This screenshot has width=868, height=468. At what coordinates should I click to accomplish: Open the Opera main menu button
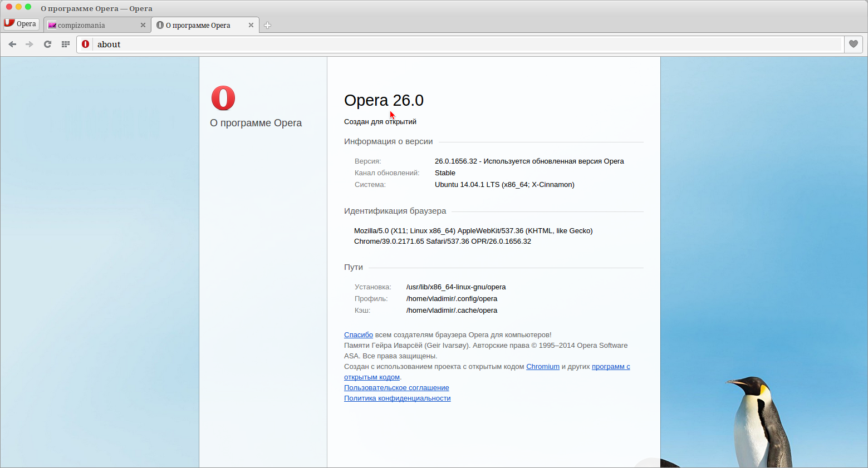coord(21,24)
